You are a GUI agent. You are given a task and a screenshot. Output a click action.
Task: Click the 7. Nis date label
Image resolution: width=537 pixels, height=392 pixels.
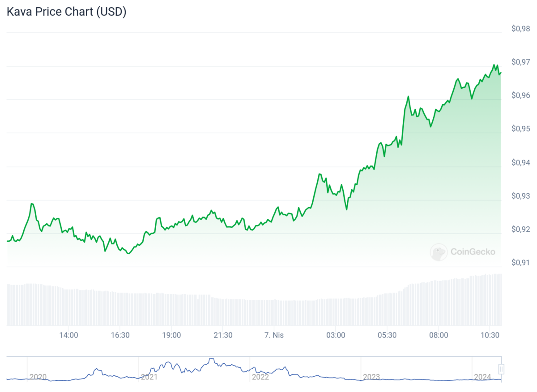(274, 335)
